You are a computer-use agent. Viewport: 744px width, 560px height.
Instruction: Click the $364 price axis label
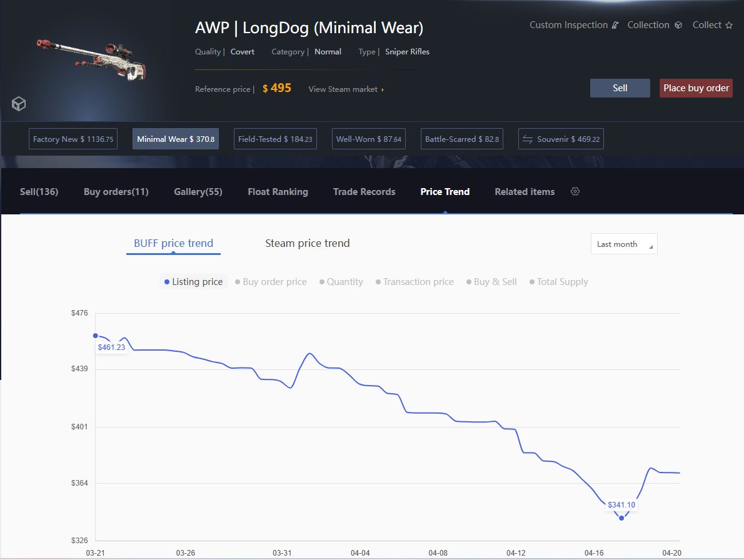pyautogui.click(x=79, y=482)
